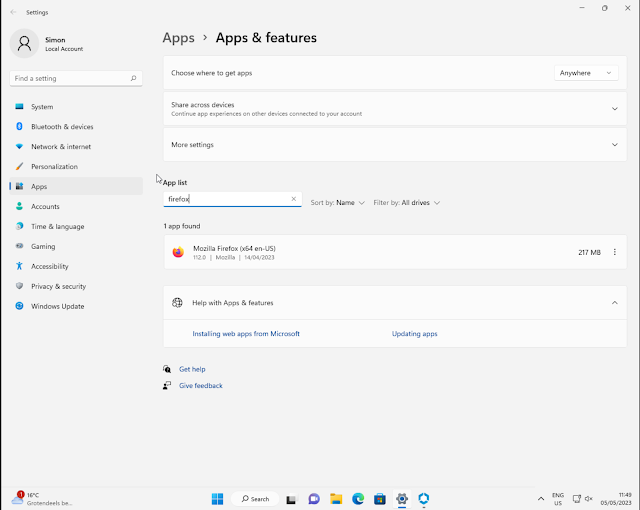
Task: Click the Personalization paintbrush icon
Action: 19,166
